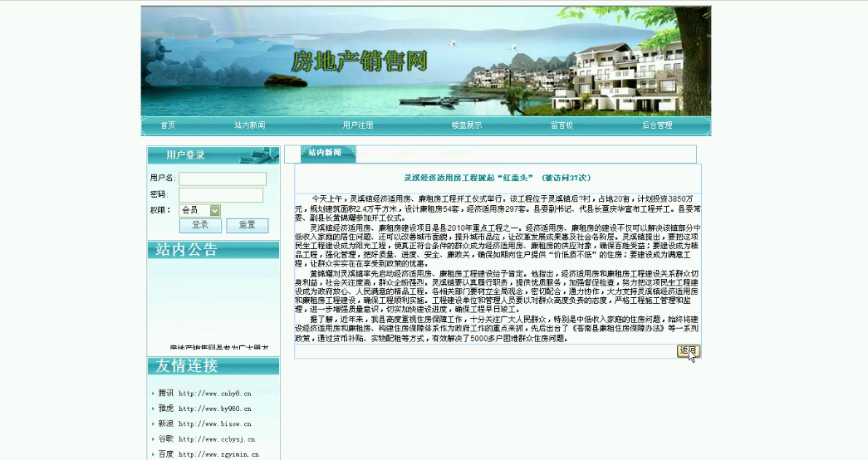Click the 重置 reset button

click(247, 225)
